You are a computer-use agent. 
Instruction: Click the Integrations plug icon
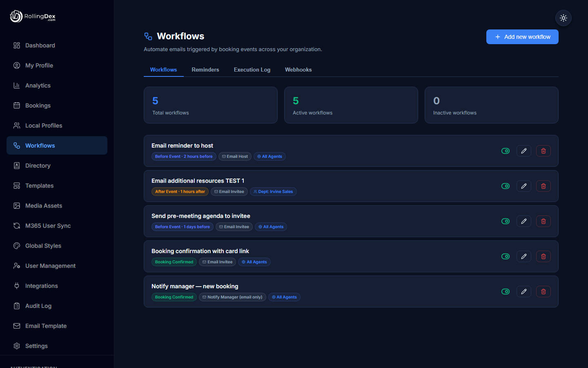point(17,286)
